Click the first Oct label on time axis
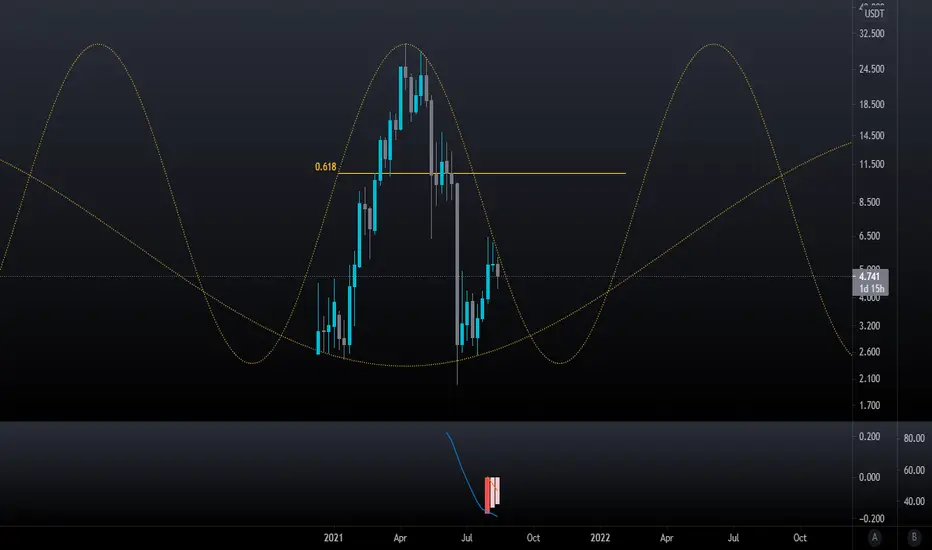The width and height of the screenshot is (932, 550). [x=533, y=538]
